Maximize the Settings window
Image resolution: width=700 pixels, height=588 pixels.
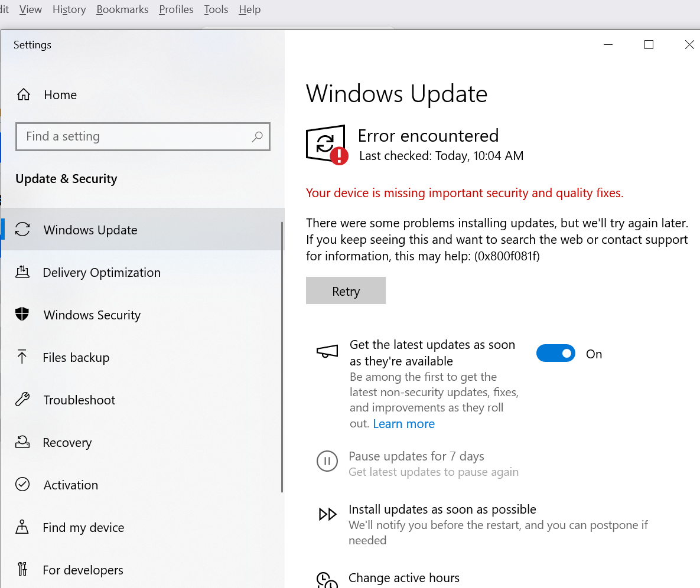(x=649, y=45)
